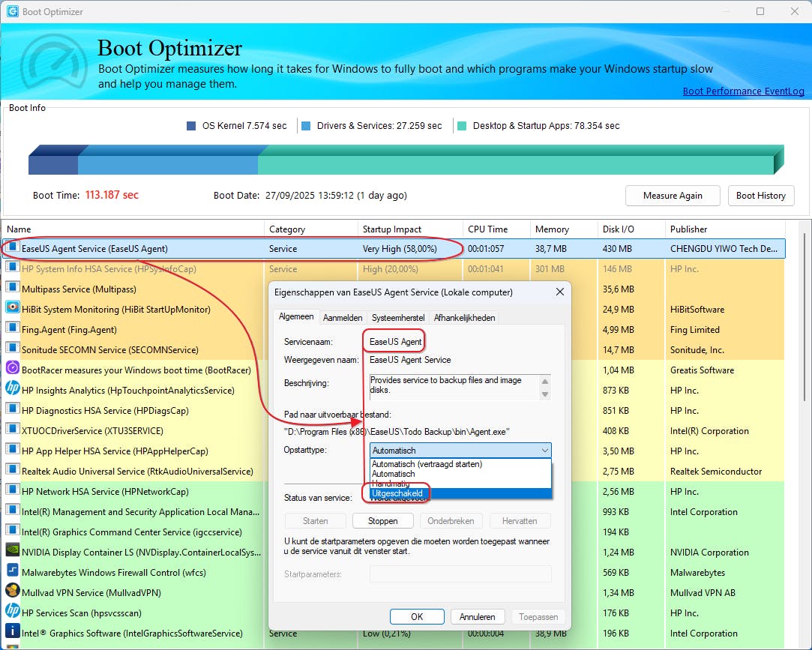The width and height of the screenshot is (812, 650).
Task: Click the red 113.187 sec boot time
Action: click(112, 195)
